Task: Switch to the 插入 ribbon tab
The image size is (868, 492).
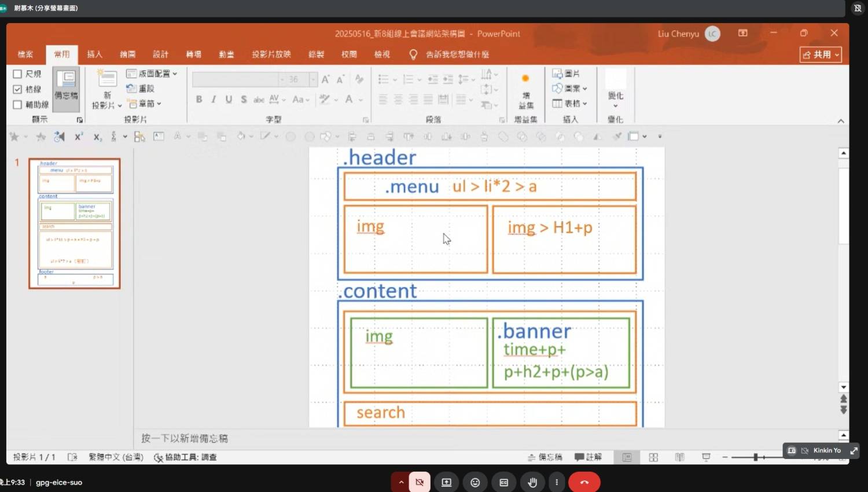Action: tap(94, 54)
